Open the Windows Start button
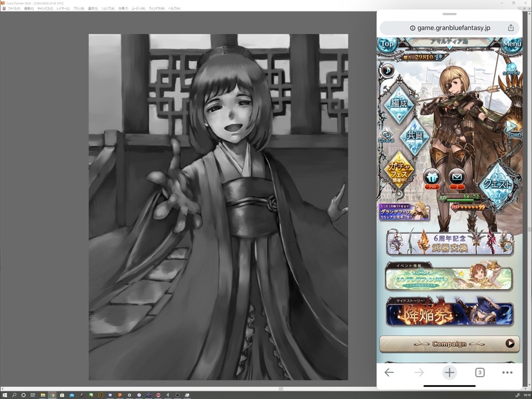Image resolution: width=532 pixels, height=399 pixels. 5,395
